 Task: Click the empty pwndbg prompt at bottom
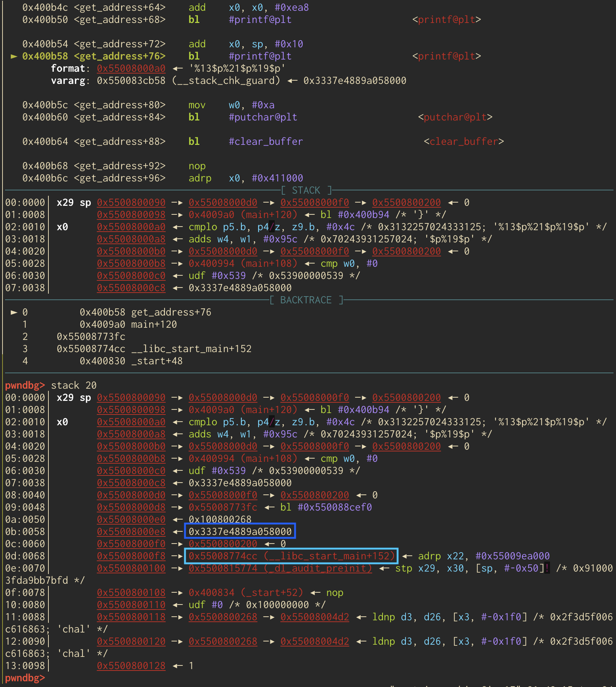[x=25, y=678]
